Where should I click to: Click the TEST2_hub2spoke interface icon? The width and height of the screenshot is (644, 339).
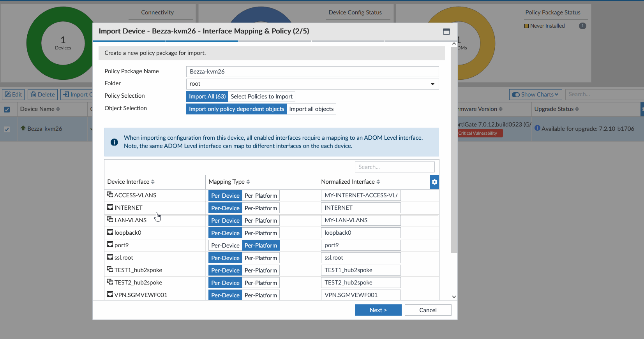pos(110,282)
